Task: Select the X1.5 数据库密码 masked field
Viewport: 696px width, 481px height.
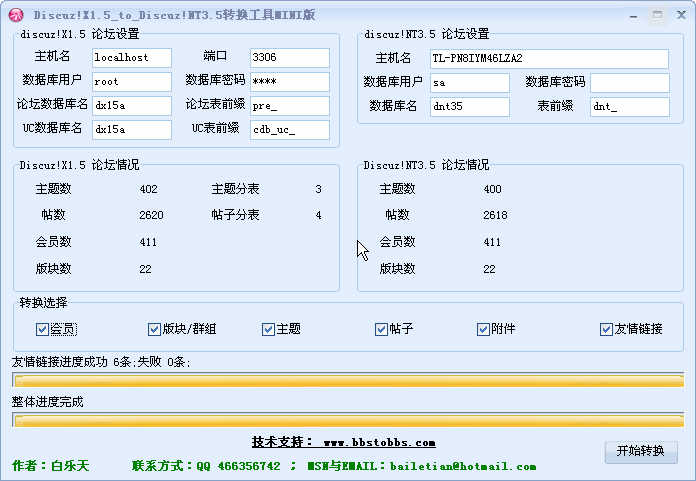Action: (290, 82)
